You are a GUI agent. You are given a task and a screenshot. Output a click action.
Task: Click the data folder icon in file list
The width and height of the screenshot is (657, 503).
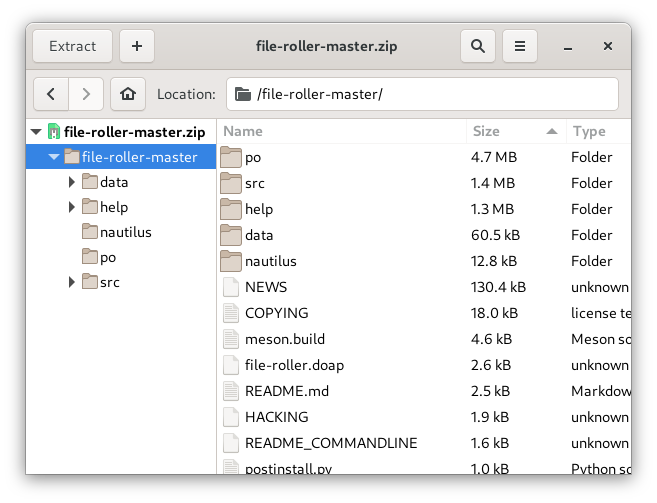(x=231, y=235)
